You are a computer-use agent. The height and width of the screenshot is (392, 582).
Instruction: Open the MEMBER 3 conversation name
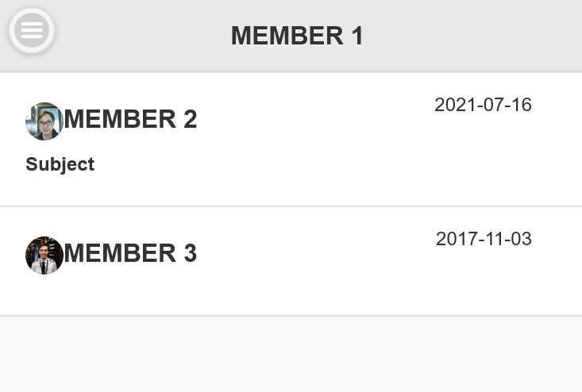click(x=130, y=253)
